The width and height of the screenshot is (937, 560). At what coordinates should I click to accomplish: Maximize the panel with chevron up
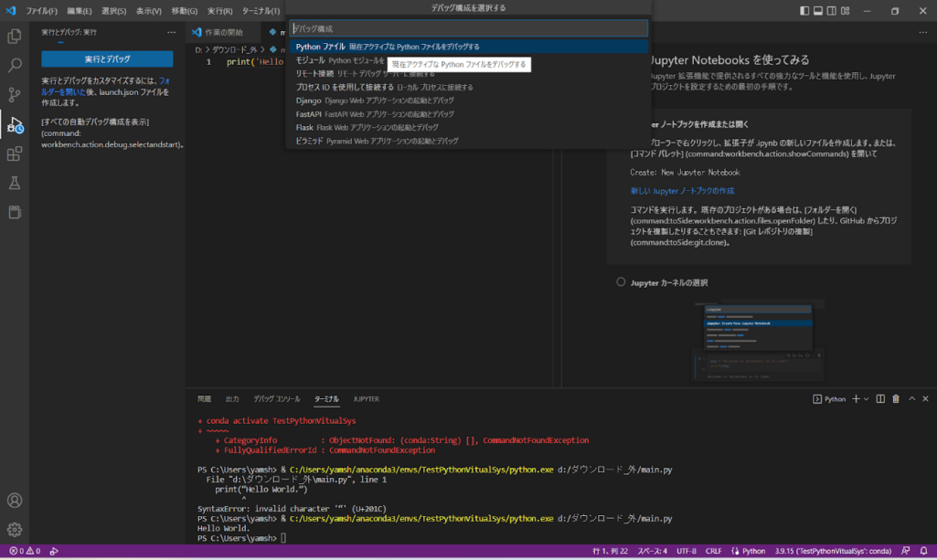coord(912,399)
